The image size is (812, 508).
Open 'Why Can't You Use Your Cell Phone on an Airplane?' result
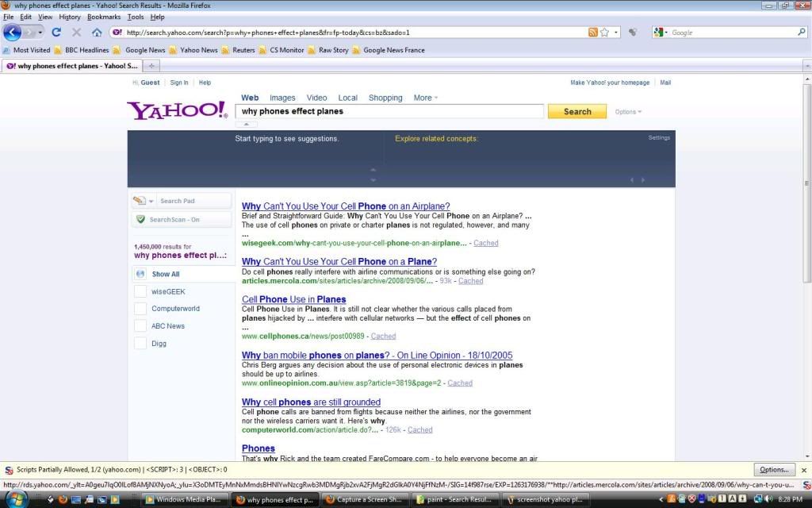tap(346, 206)
